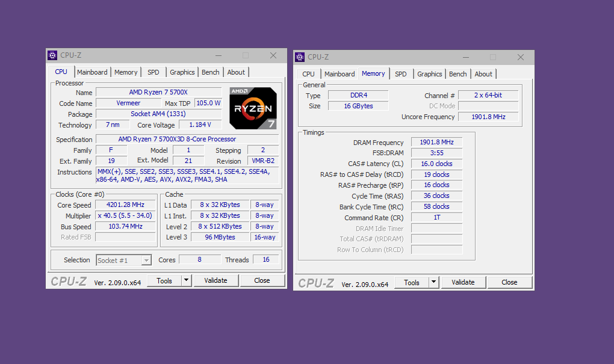This screenshot has height=364, width=614.
Task: Open the Socket #1 selection dropdown
Action: coord(124,261)
